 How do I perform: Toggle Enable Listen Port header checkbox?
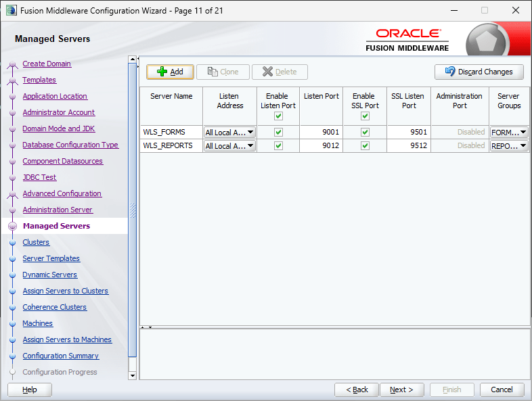click(x=279, y=116)
